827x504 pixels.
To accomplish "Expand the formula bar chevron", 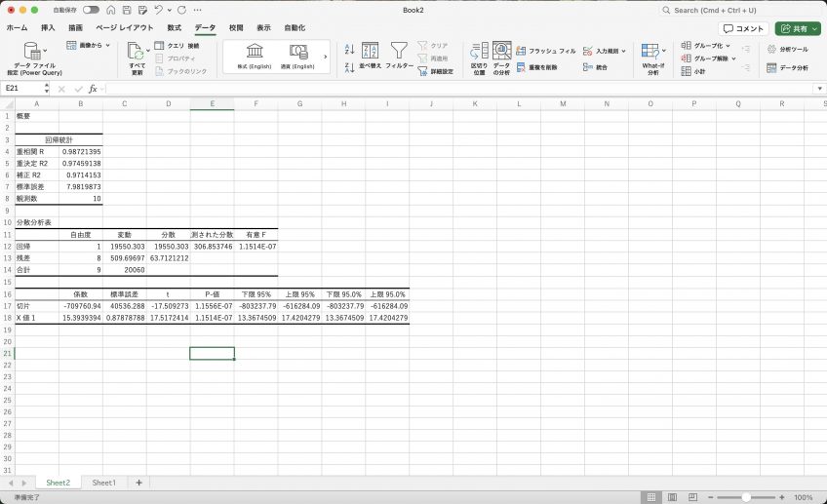I will coord(819,89).
